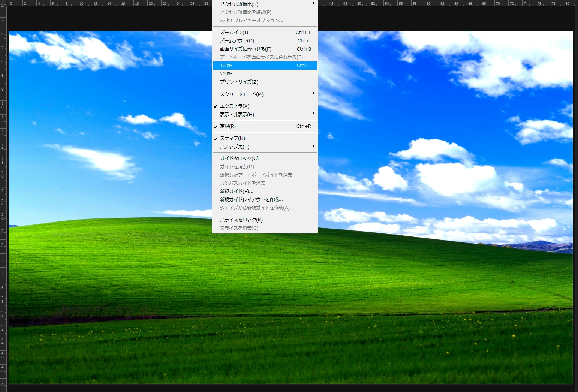The image size is (578, 392).
Task: Click the ガイドを消去(D) entry
Action: click(x=265, y=167)
